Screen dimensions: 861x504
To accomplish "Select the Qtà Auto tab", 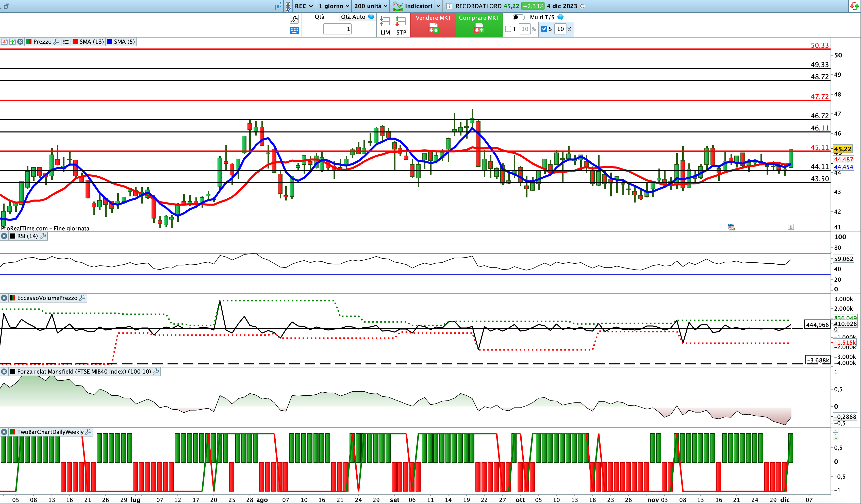I will [353, 17].
